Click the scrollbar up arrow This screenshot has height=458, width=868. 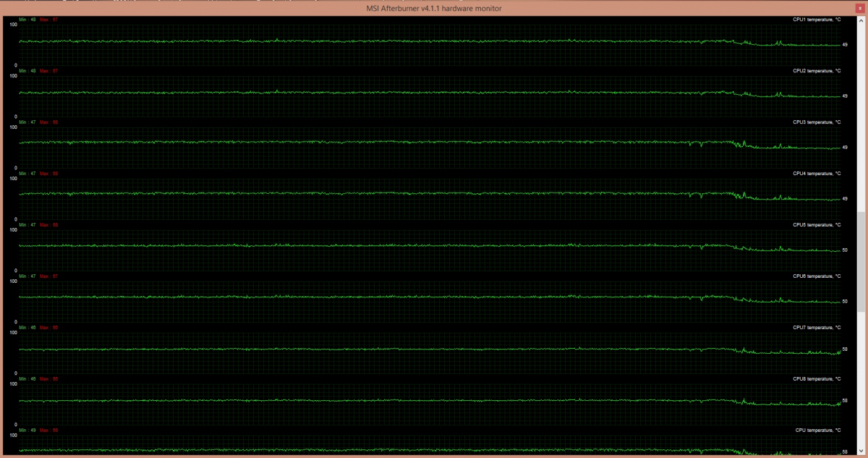coord(862,20)
